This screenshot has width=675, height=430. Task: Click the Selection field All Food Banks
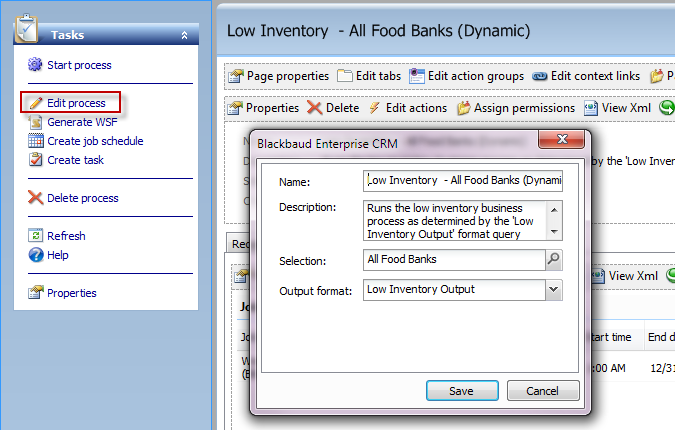click(x=455, y=260)
